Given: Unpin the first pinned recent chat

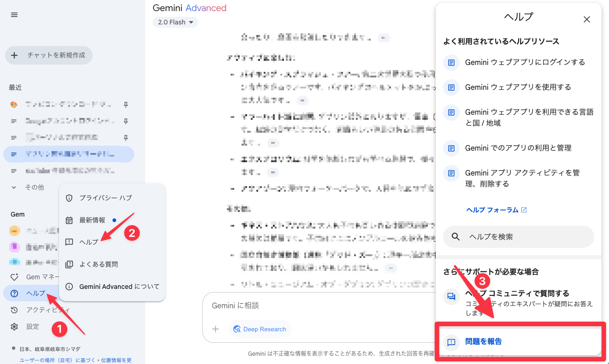Looking at the screenshot, I should click(125, 105).
